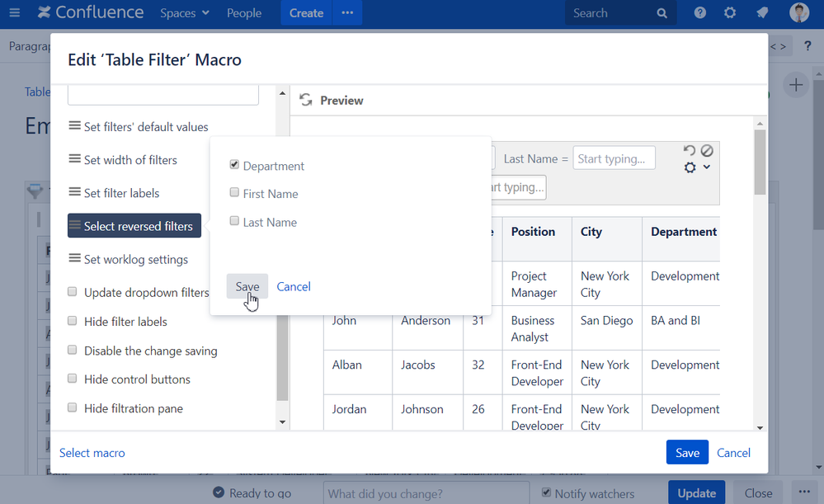Click the preview vertical scrollbar thumb
Viewport: 824px width, 504px height.
coord(760,162)
